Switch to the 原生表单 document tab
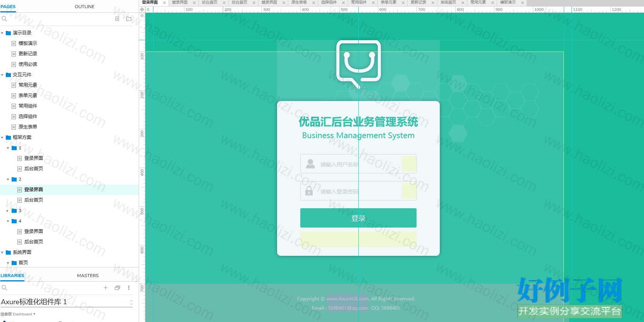The width and height of the screenshot is (644, 322). pyautogui.click(x=299, y=3)
